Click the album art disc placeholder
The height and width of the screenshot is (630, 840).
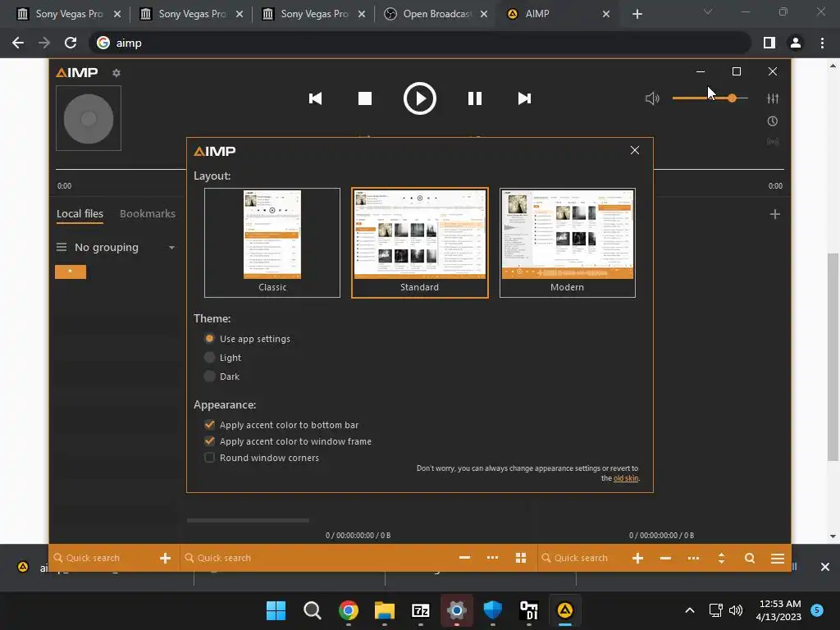[x=89, y=118]
